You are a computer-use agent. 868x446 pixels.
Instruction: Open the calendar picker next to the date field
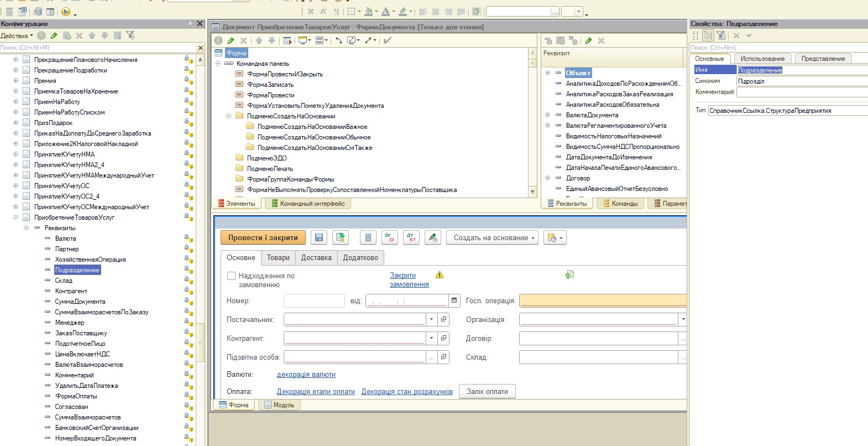pyautogui.click(x=454, y=300)
